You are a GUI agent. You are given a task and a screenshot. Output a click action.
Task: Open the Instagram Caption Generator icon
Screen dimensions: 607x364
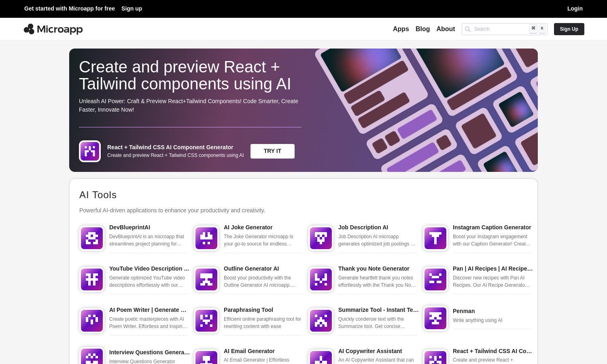point(435,238)
